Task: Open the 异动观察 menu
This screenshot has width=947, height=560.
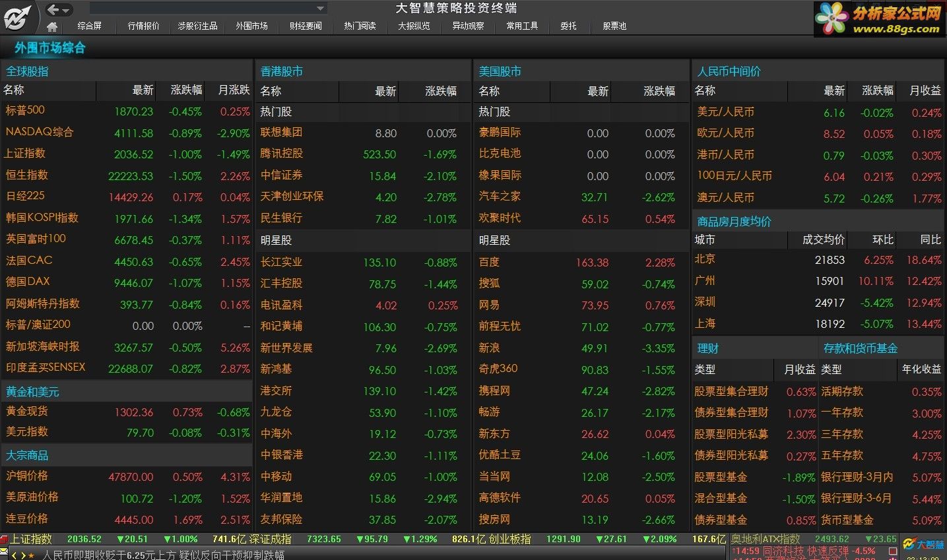Action: [468, 26]
